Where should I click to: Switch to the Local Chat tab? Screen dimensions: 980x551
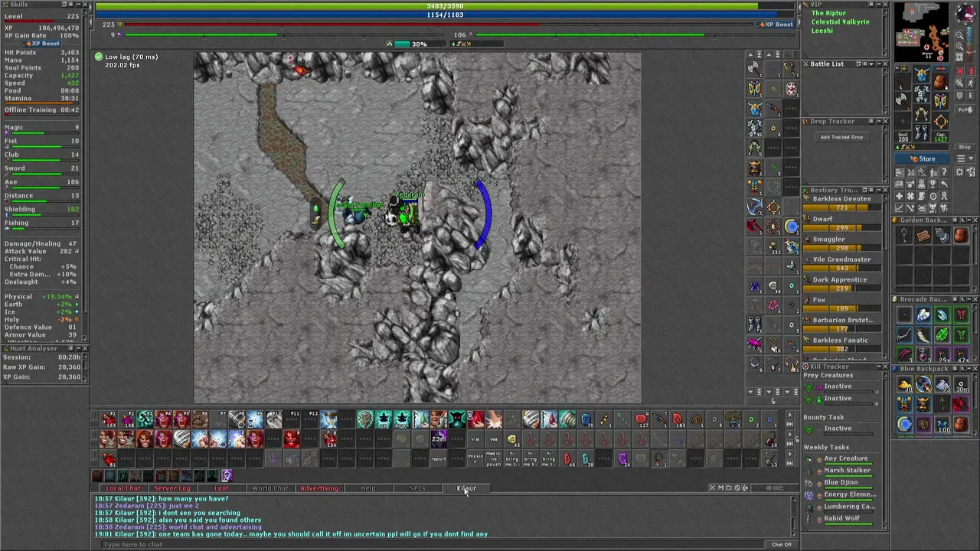point(123,488)
